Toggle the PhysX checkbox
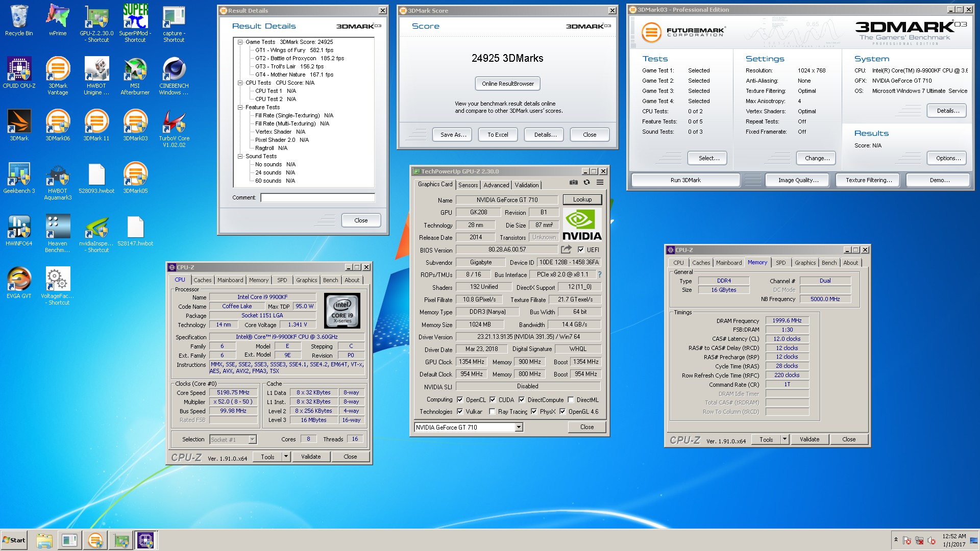Screen dimensions: 980x551 point(534,411)
